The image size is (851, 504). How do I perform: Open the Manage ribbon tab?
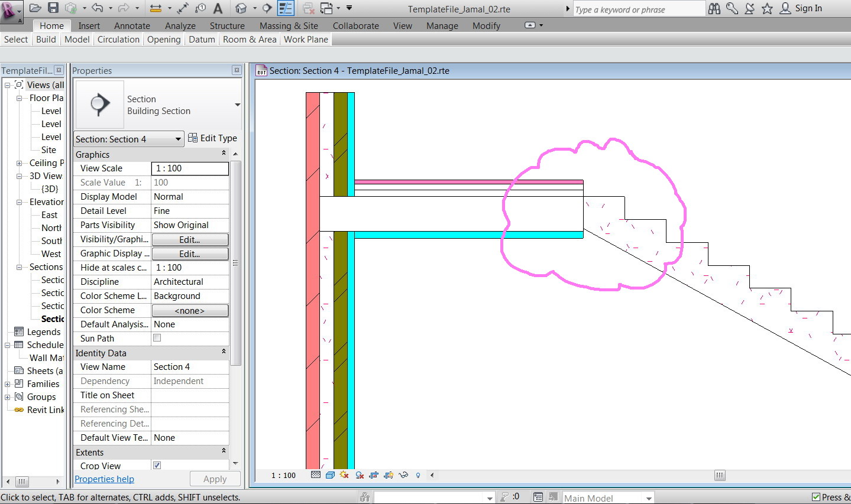coord(442,25)
